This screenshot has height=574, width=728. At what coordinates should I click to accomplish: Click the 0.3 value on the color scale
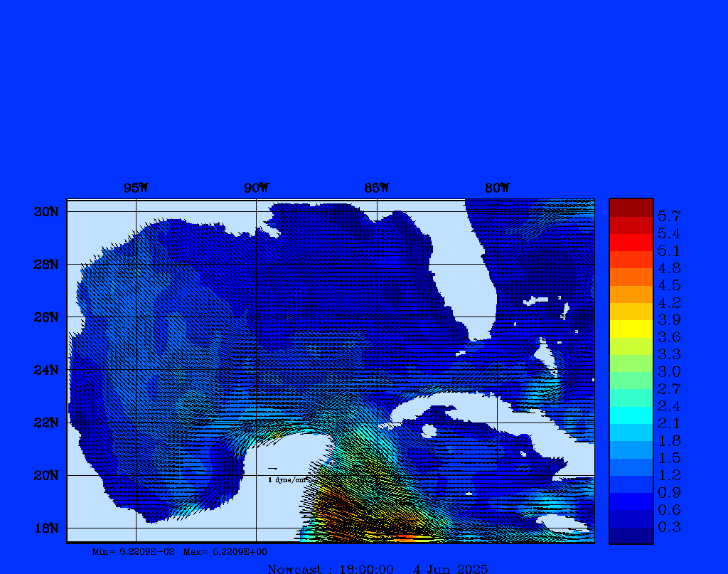(x=669, y=527)
